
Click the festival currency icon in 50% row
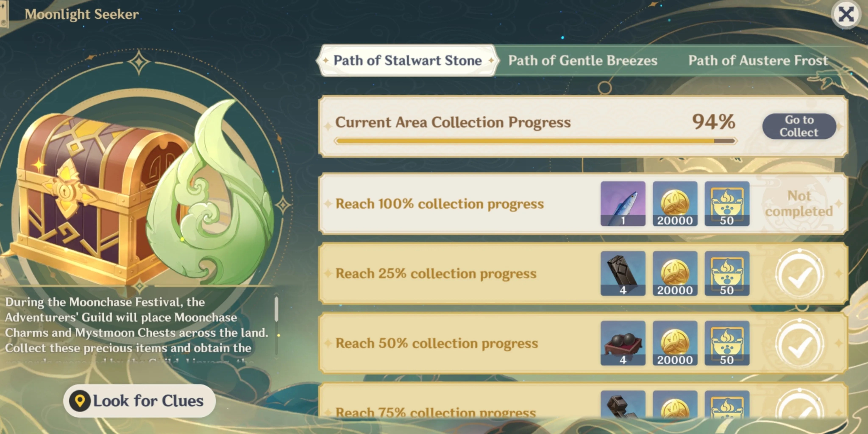727,343
